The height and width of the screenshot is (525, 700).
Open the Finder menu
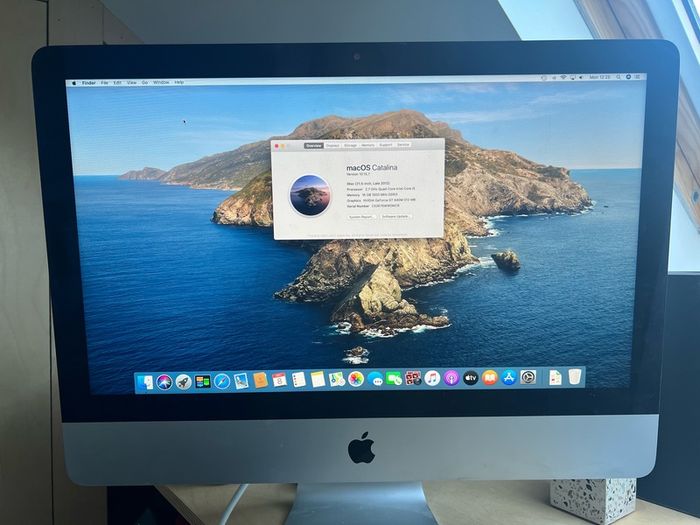point(89,83)
